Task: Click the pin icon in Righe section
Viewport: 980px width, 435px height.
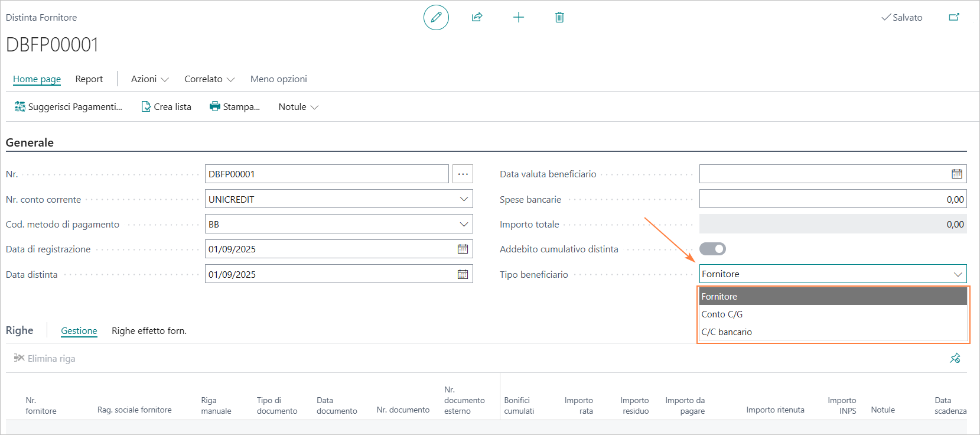Action: click(955, 358)
